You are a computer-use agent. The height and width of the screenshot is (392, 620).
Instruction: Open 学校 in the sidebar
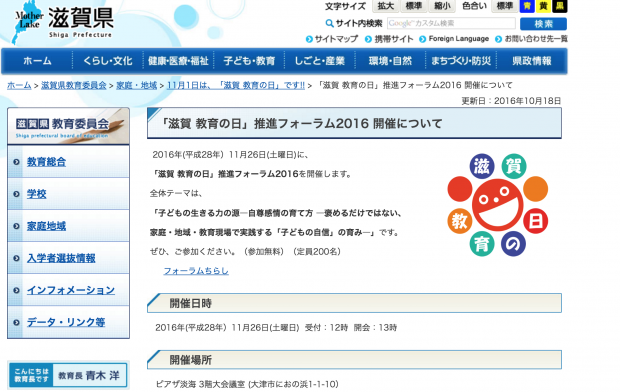click(36, 194)
